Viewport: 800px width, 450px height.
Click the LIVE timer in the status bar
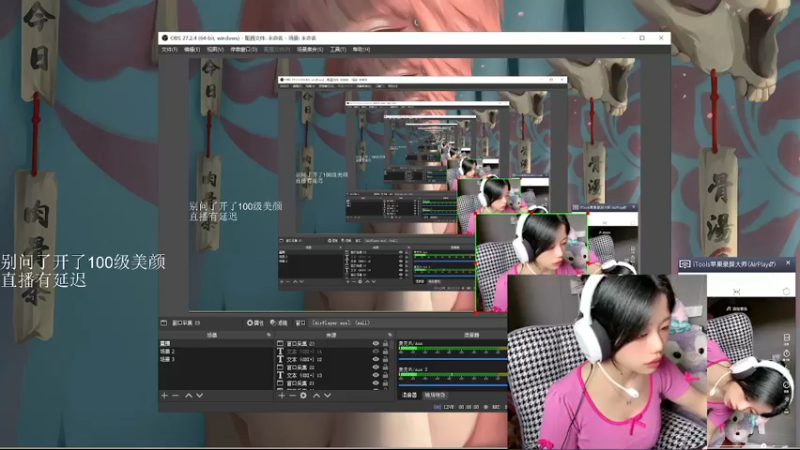(x=461, y=407)
